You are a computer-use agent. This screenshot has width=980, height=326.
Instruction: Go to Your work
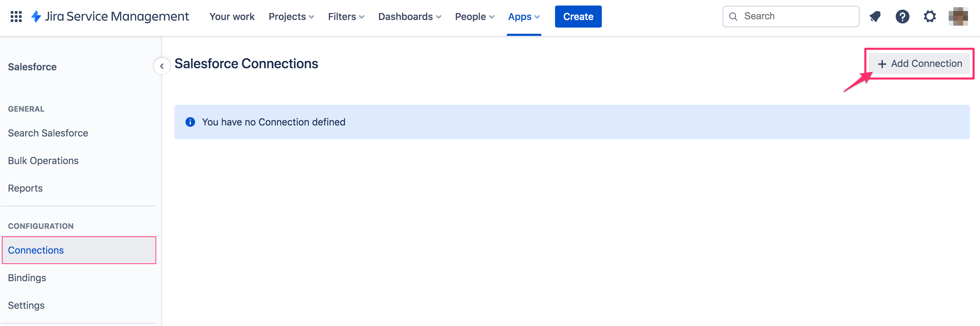[232, 17]
